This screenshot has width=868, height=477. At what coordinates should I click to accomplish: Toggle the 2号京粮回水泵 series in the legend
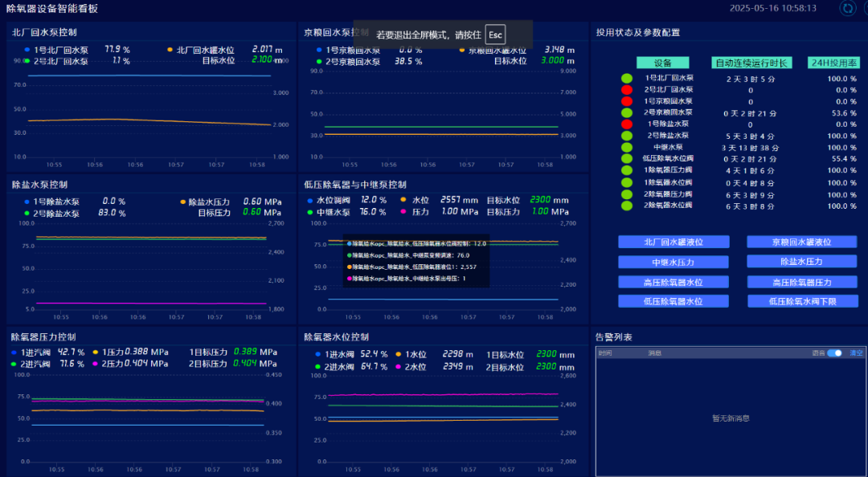pyautogui.click(x=348, y=61)
